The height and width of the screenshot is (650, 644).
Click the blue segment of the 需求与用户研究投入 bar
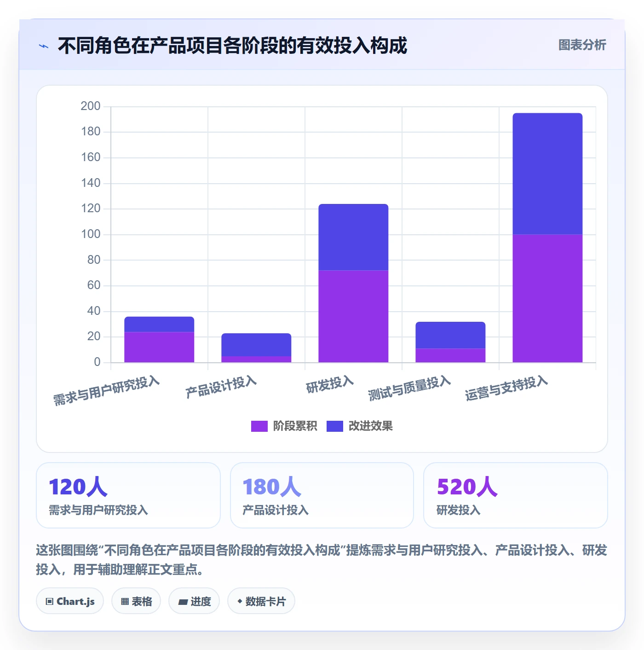[x=159, y=324]
